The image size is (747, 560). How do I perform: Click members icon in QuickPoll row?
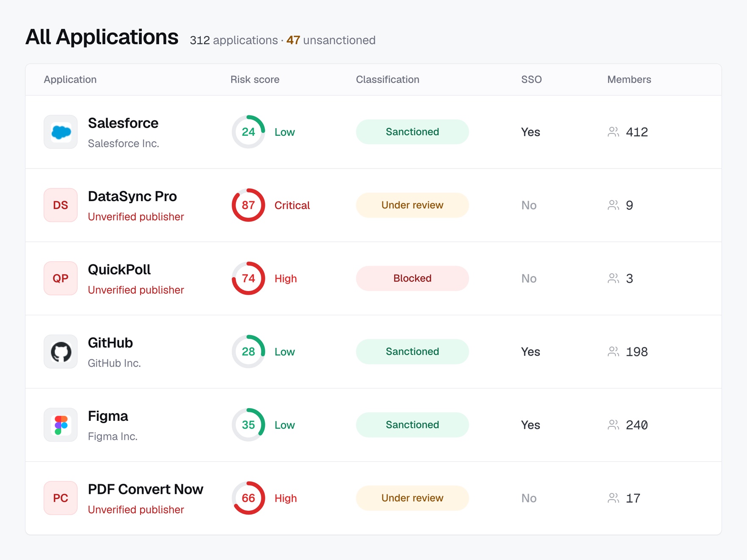(x=613, y=278)
